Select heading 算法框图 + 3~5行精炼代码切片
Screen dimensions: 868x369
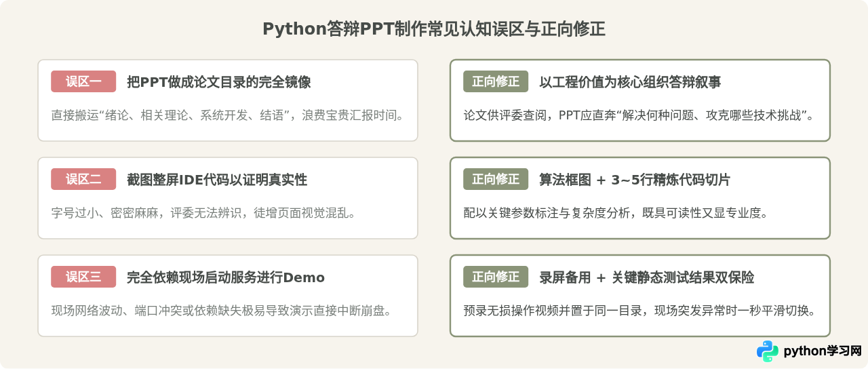[635, 180]
